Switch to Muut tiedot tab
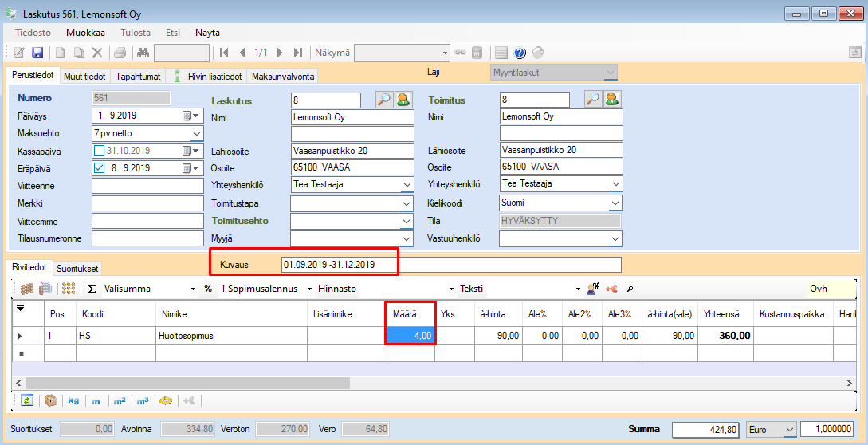 (84, 77)
